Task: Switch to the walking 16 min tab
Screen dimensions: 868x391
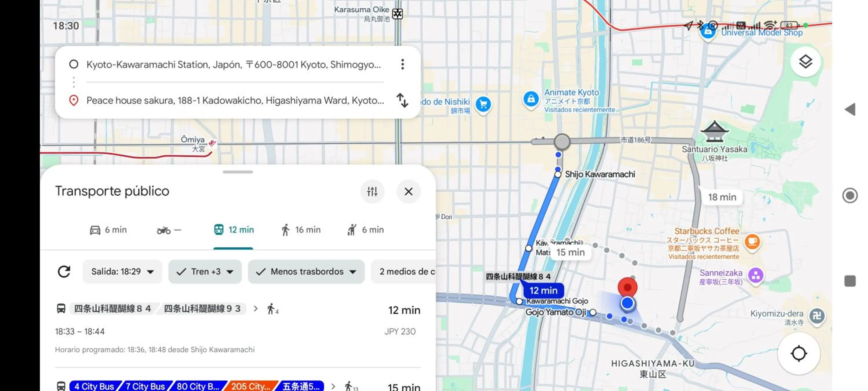Action: [301, 230]
